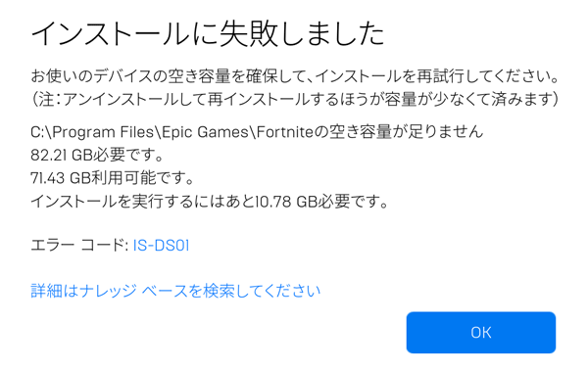Open the 詳細はナレッジ ベースを検索してください link
Viewport: 588px width, 370px height.
(x=175, y=291)
